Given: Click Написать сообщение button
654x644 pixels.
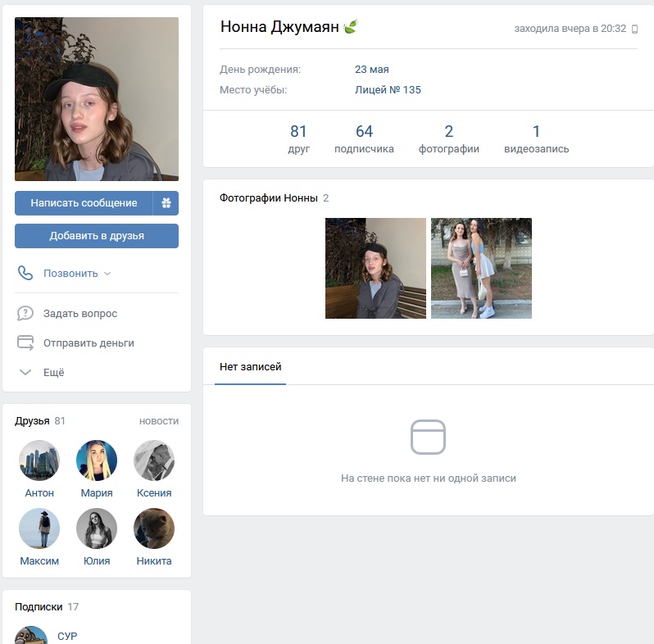Looking at the screenshot, I should coord(84,203).
